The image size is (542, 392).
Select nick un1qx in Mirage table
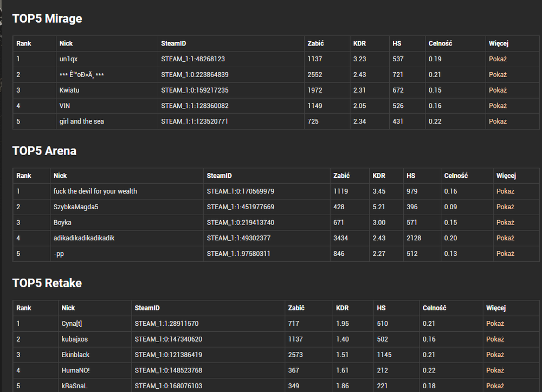[68, 59]
